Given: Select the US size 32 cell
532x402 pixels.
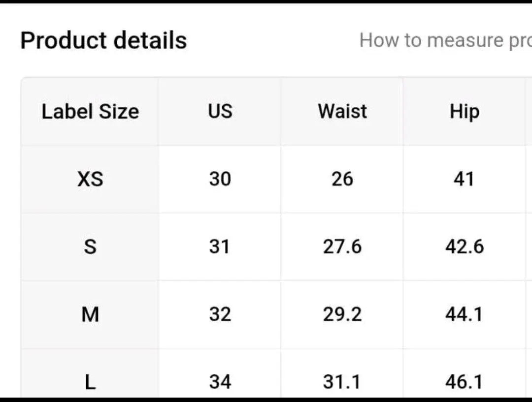Looking at the screenshot, I should click(220, 314).
